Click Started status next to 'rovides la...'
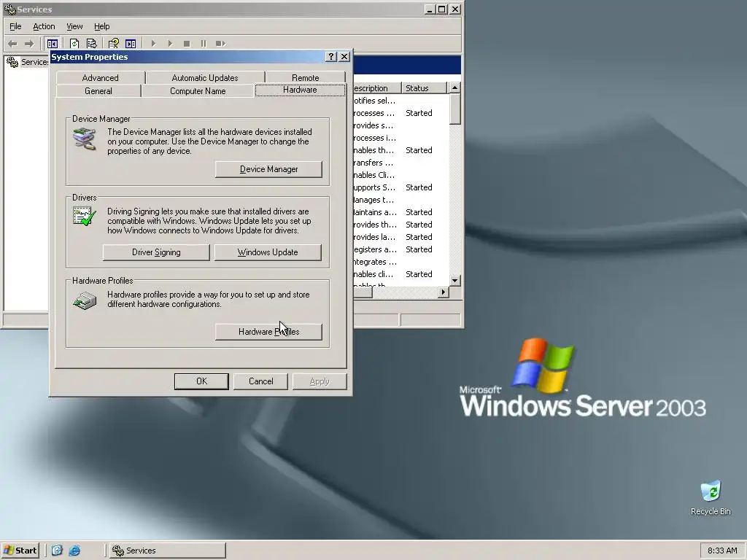The width and height of the screenshot is (747, 560). point(419,237)
